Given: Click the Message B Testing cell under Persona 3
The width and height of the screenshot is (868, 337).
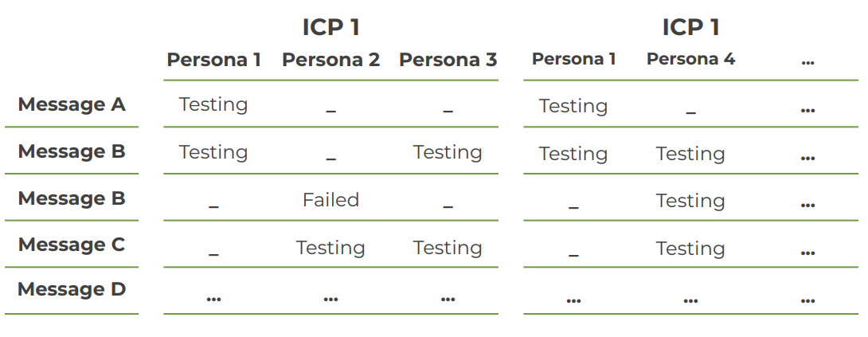Looking at the screenshot, I should (x=448, y=152).
